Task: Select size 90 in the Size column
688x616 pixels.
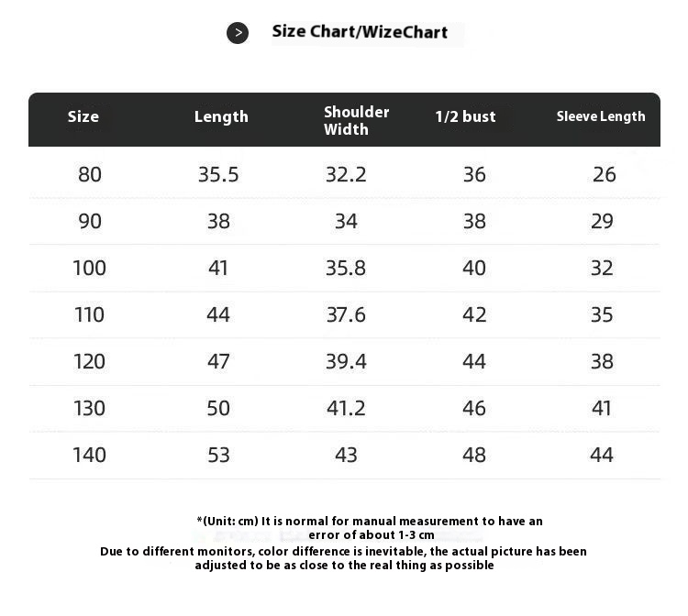Action: pyautogui.click(x=90, y=221)
